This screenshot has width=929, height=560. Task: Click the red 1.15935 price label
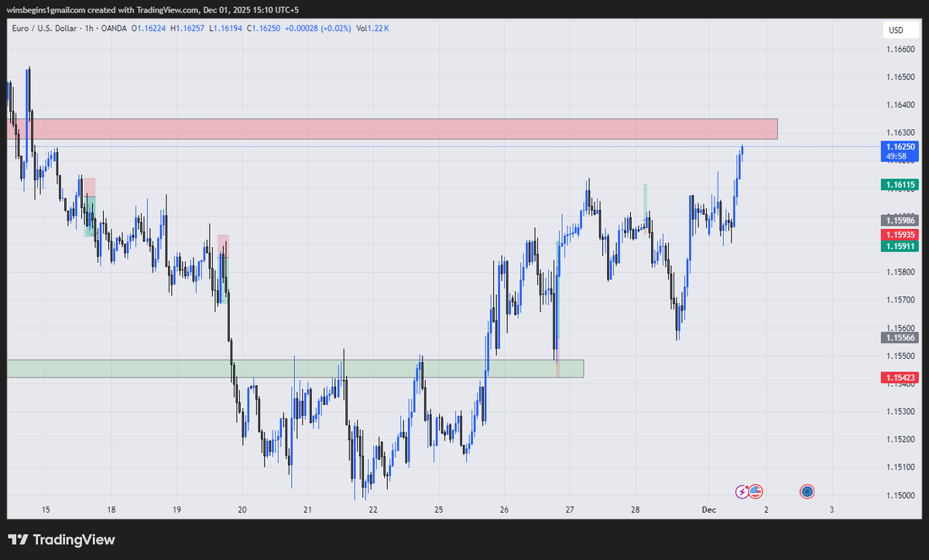[900, 234]
